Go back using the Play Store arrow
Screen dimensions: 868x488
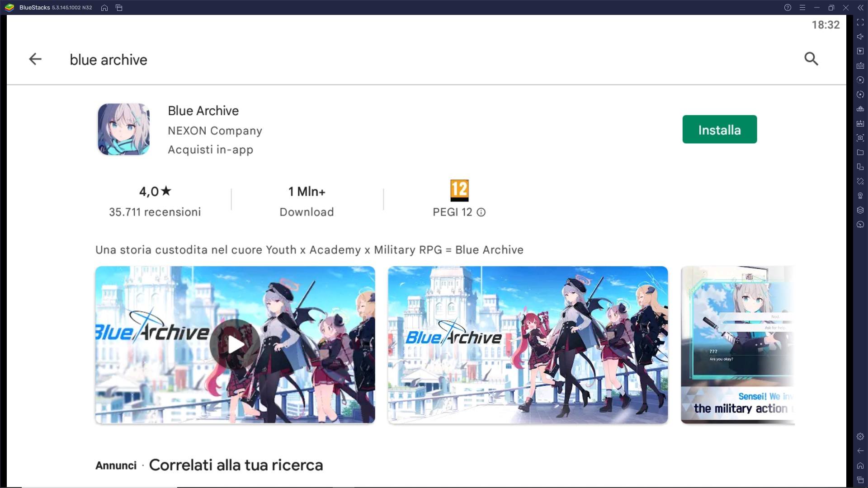pos(35,59)
